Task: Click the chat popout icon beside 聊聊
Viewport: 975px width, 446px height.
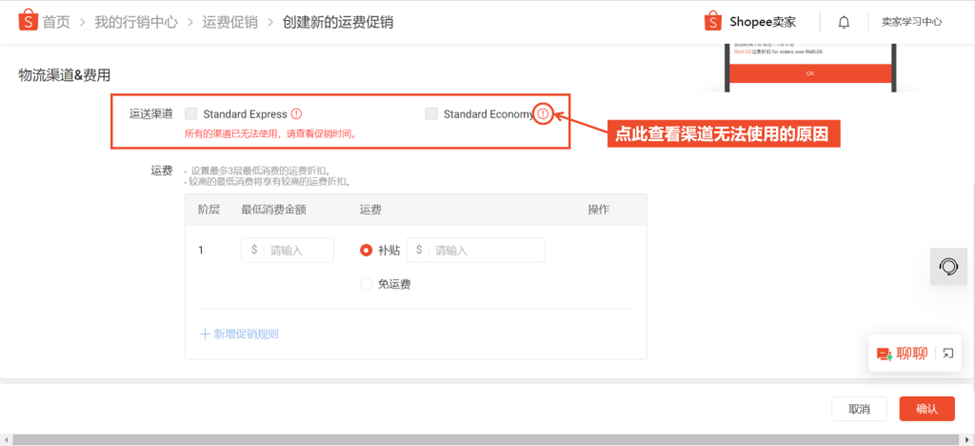Action: point(948,353)
